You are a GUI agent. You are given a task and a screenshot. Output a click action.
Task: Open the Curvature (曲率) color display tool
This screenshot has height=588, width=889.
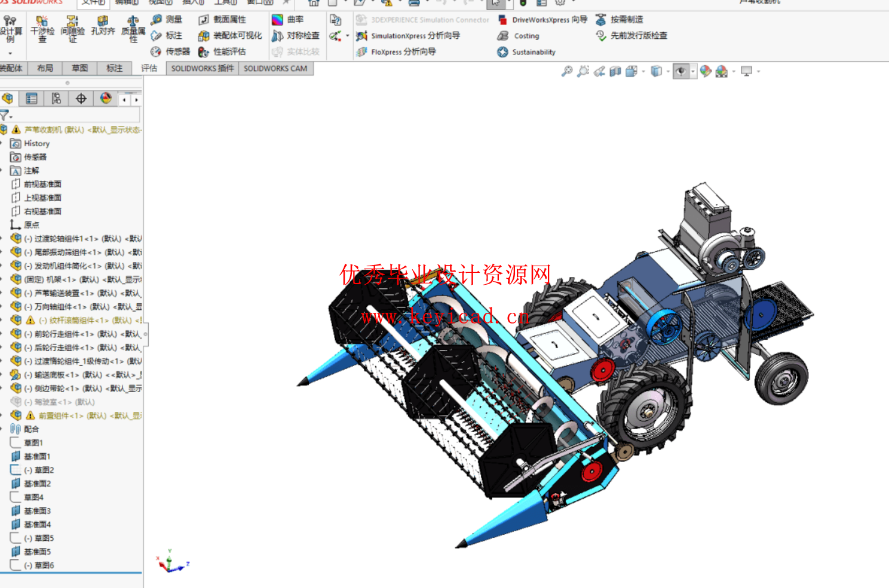tap(278, 20)
